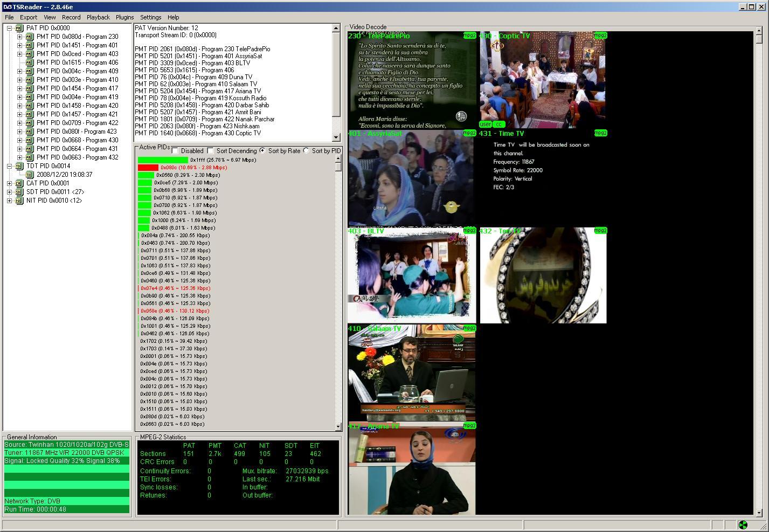
Task: Click the TDT PID 0x0014 table icon
Action: [x=19, y=166]
